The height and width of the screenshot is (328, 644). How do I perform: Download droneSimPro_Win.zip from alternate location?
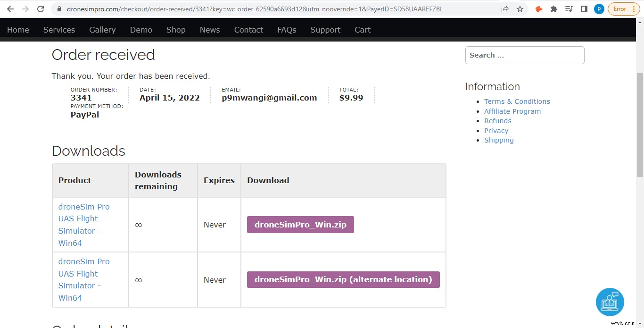click(x=343, y=279)
